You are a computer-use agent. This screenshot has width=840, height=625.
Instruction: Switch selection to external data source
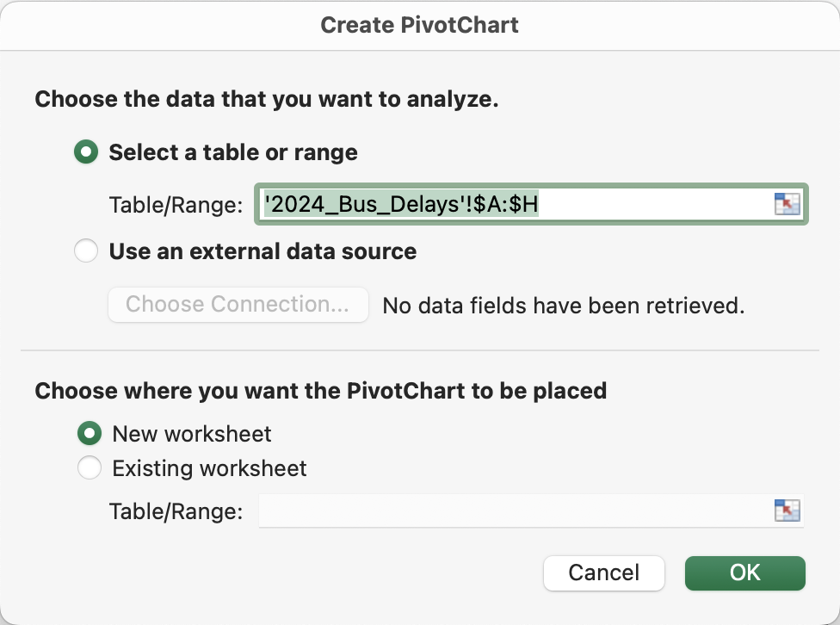[x=86, y=251]
